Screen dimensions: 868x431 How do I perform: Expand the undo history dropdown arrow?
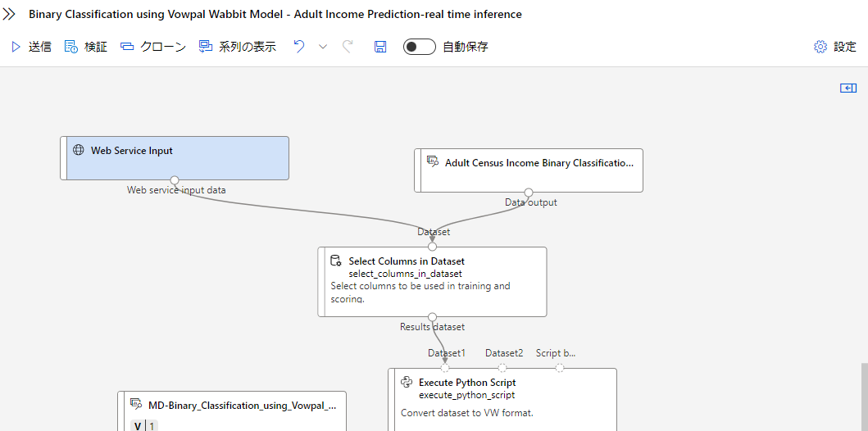coord(323,47)
